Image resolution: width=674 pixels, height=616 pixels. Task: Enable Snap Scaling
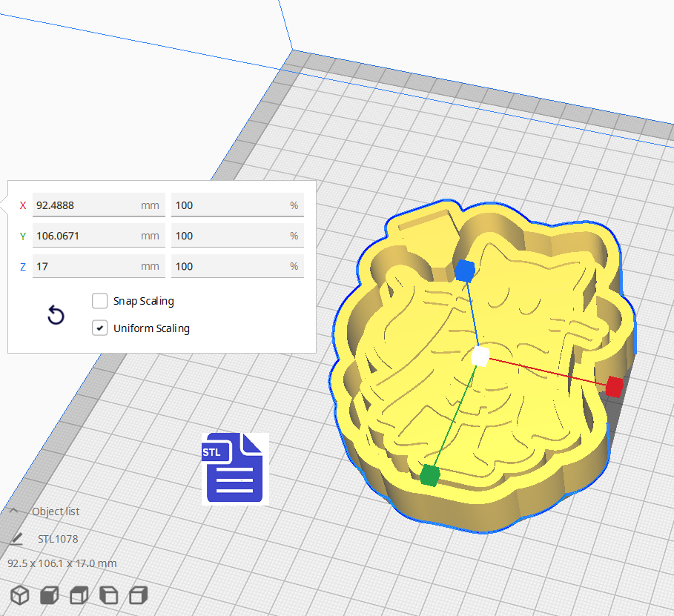pos(100,301)
